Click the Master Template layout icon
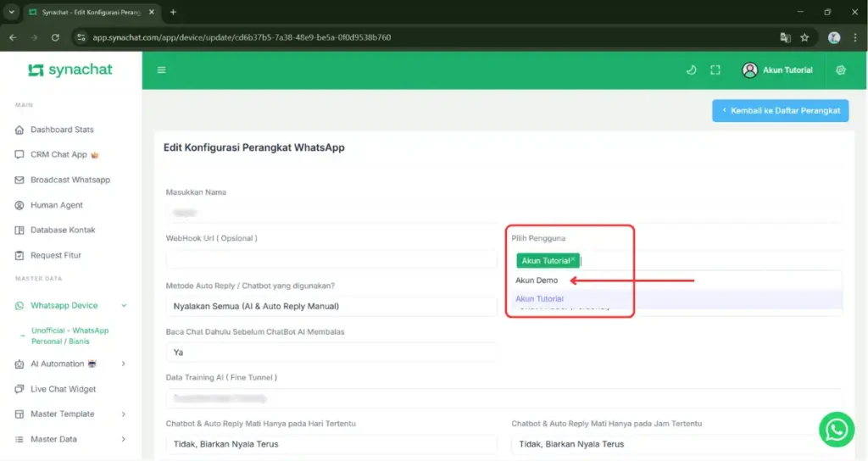Screen dimensions: 868x461 (19, 414)
